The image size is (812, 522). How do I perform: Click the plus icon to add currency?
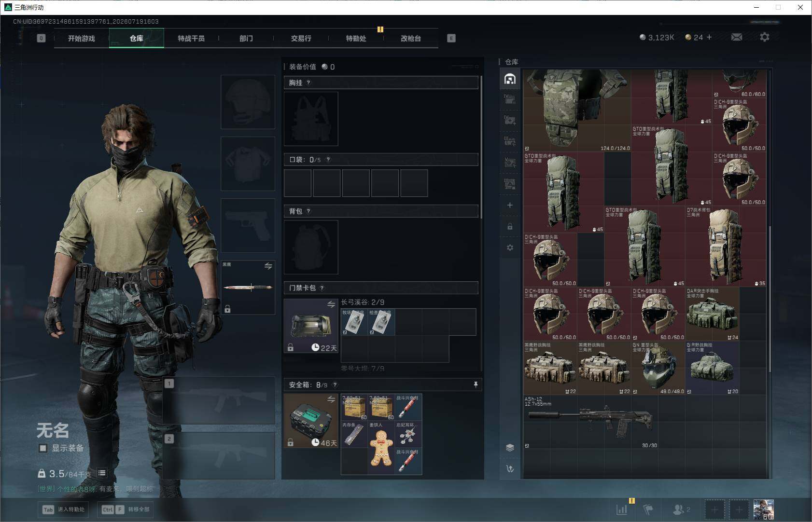709,37
